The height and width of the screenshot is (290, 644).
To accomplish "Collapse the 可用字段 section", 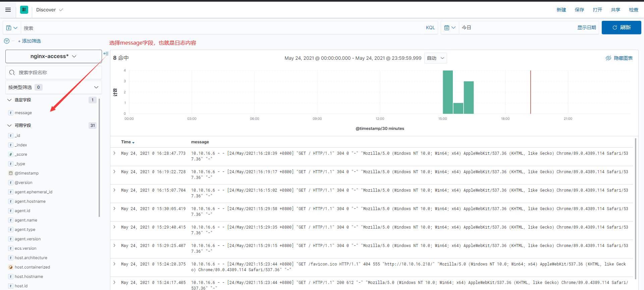I will coord(9,126).
